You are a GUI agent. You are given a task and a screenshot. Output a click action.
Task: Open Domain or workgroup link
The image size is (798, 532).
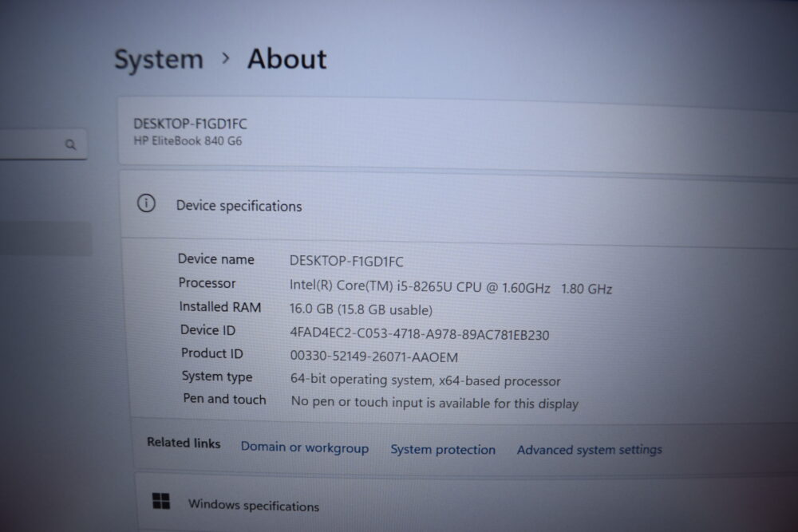(304, 447)
